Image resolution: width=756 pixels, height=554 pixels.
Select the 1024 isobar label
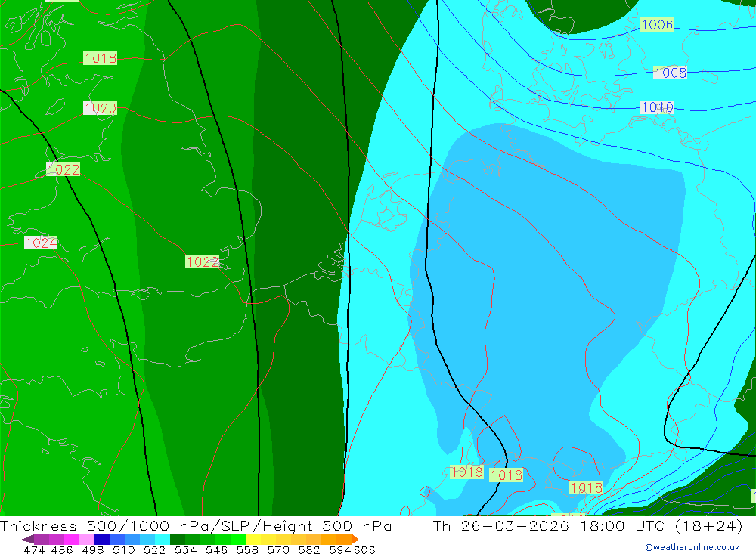tap(41, 243)
